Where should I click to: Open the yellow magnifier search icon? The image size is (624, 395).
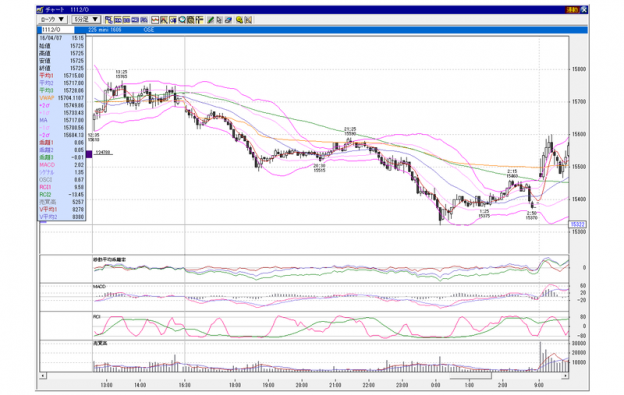(239, 20)
